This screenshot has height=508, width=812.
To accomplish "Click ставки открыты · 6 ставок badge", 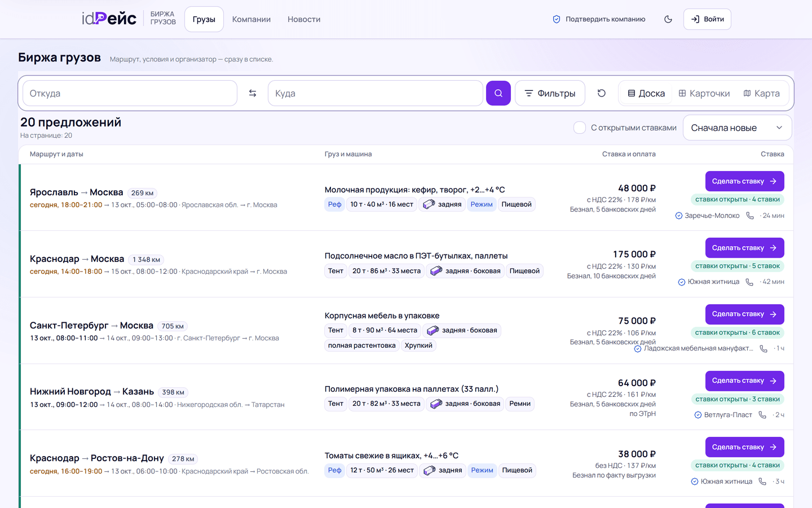I will tap(738, 332).
